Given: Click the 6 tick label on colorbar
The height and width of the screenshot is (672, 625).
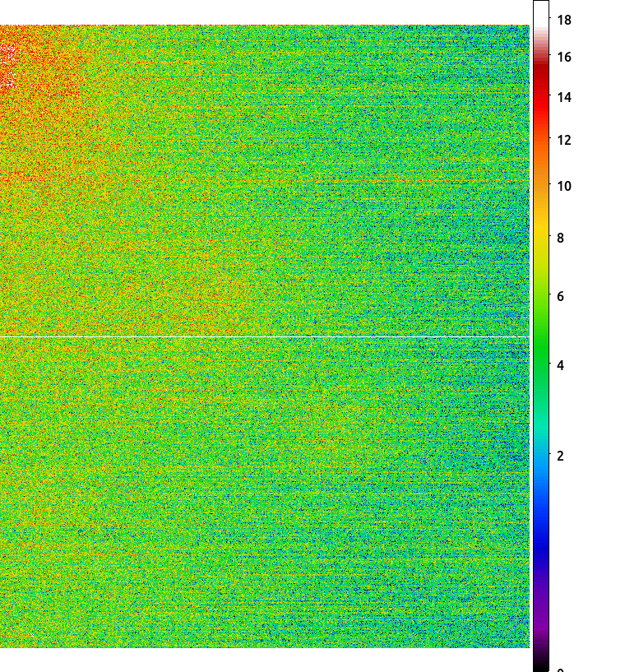Looking at the screenshot, I should click(560, 297).
